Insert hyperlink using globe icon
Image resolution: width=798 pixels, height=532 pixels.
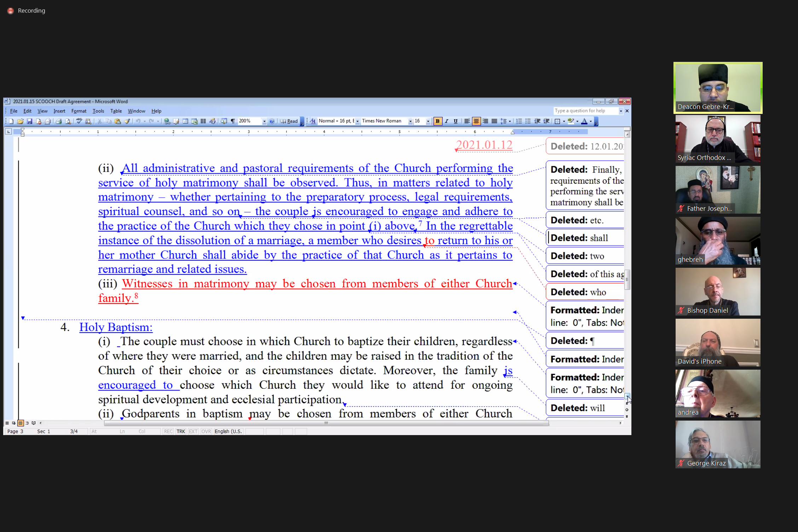tap(167, 121)
